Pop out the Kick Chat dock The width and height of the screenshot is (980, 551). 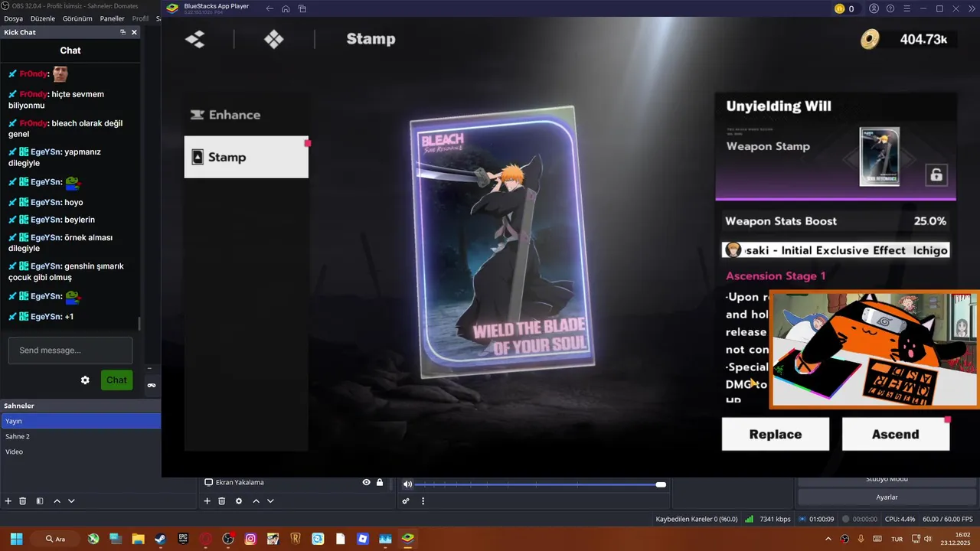point(122,32)
